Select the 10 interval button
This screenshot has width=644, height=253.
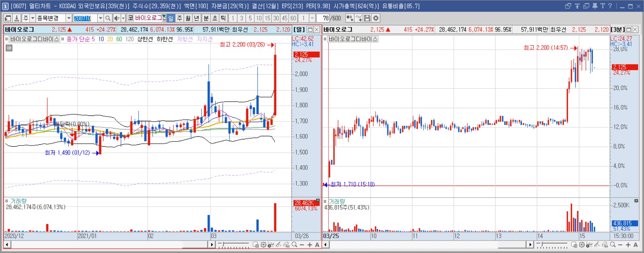point(259,18)
